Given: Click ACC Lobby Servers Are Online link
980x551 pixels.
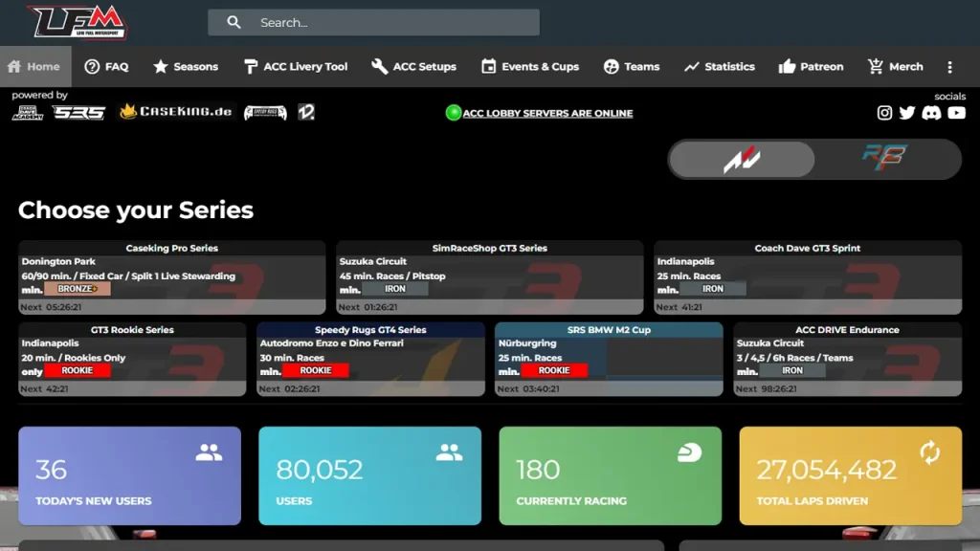Looking at the screenshot, I should (547, 113).
